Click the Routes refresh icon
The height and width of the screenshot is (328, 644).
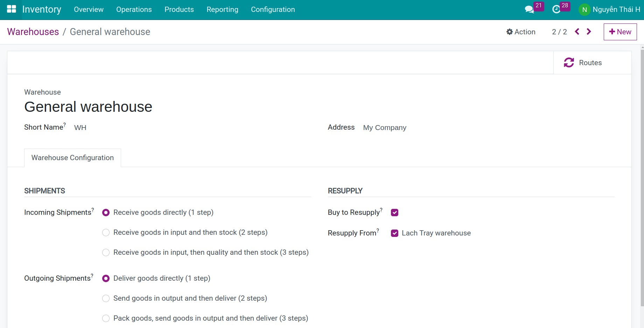(569, 62)
